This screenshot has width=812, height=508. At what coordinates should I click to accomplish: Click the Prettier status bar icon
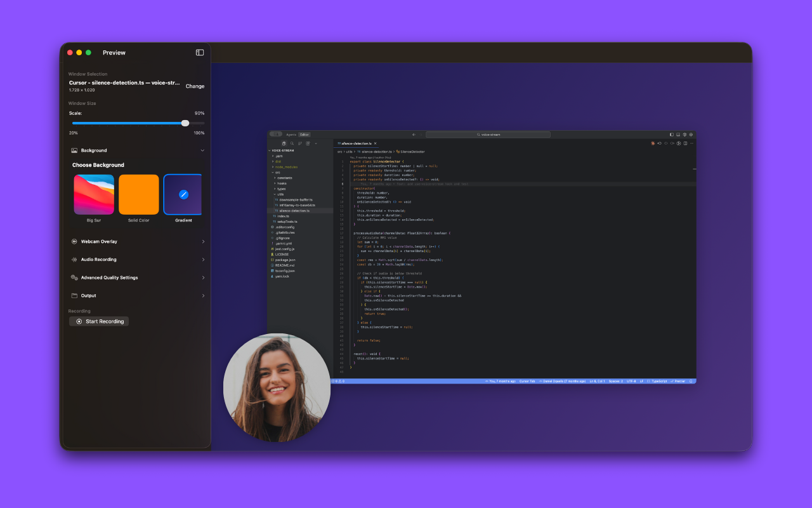pyautogui.click(x=679, y=381)
